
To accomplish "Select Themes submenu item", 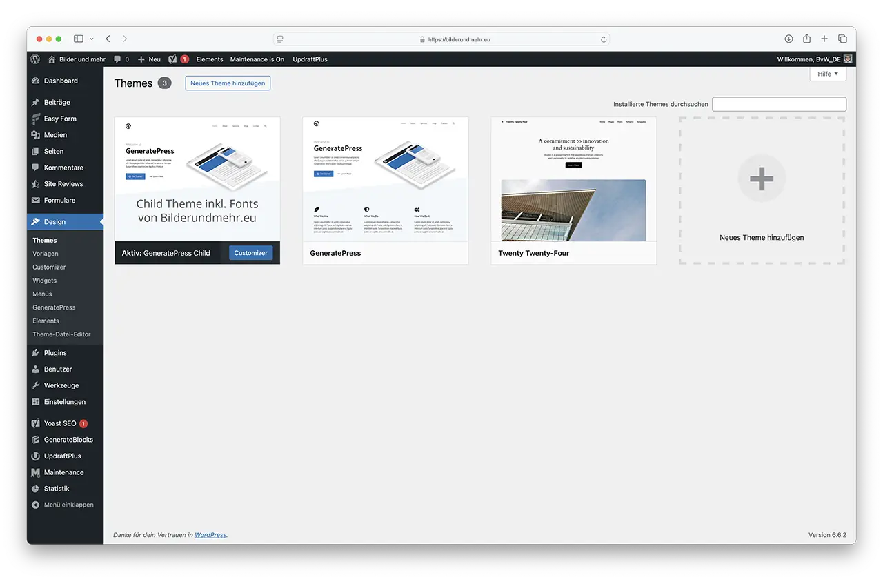I will coord(45,240).
